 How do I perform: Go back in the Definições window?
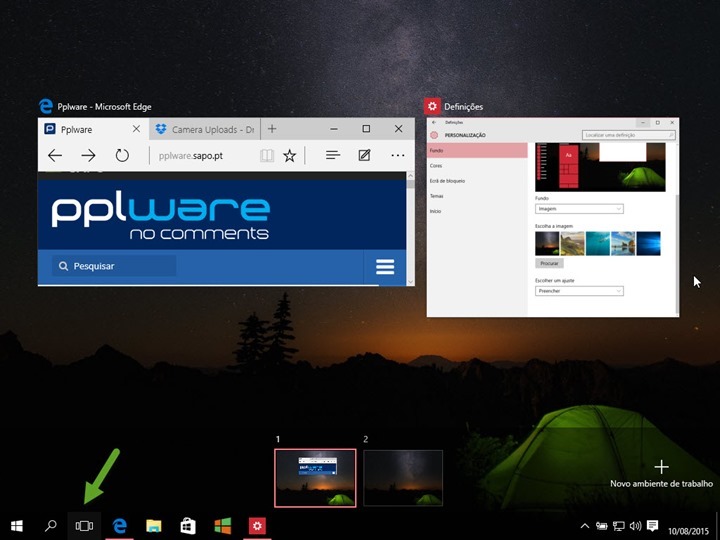click(434, 123)
